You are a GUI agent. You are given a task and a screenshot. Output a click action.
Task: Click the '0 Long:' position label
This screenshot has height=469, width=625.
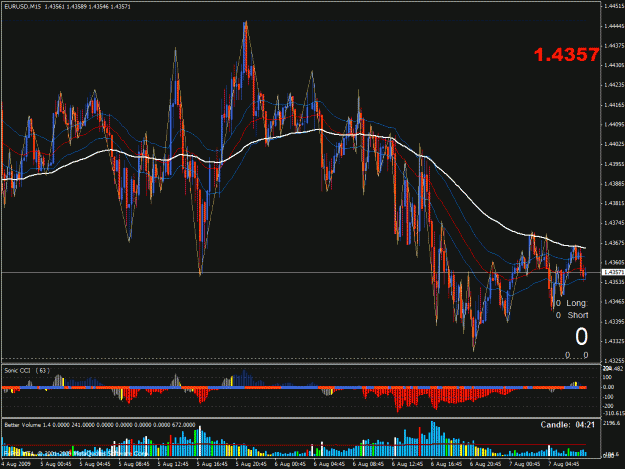click(572, 303)
